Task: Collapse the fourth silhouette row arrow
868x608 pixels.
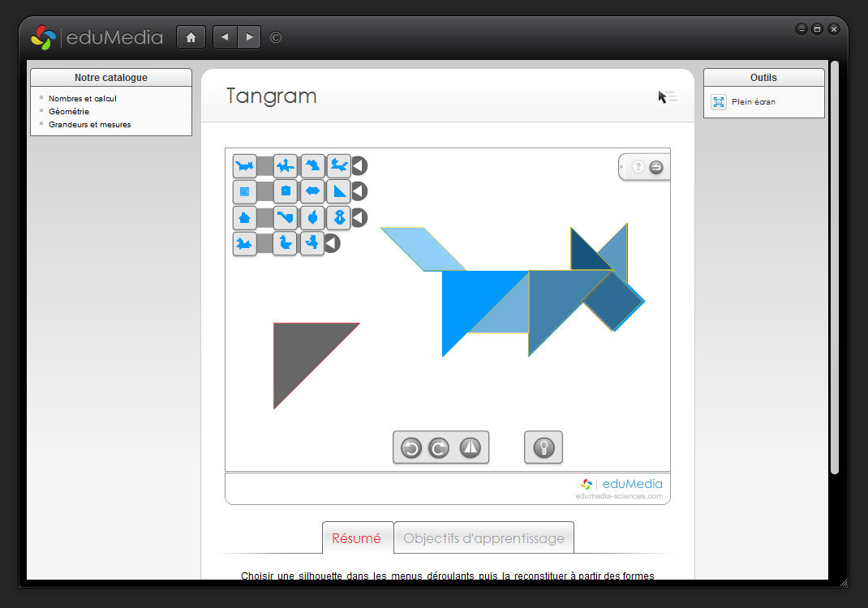Action: [332, 243]
